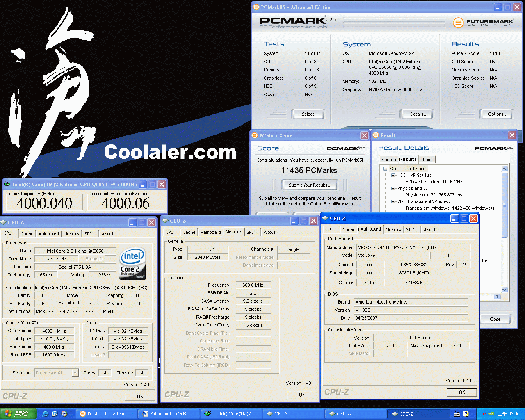Viewport: 525px width, 420px height.
Task: Collapse the Physics and 3D node
Action: pos(393,188)
